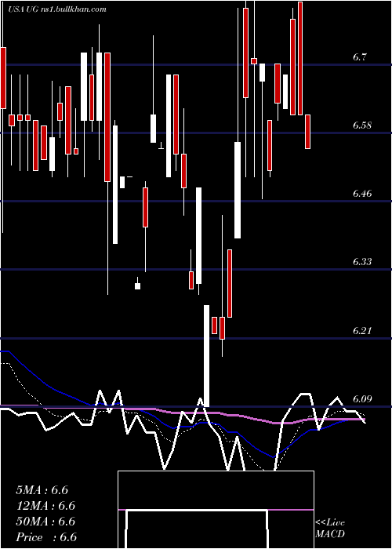Click the '<<Live MACD' label

[330, 528]
